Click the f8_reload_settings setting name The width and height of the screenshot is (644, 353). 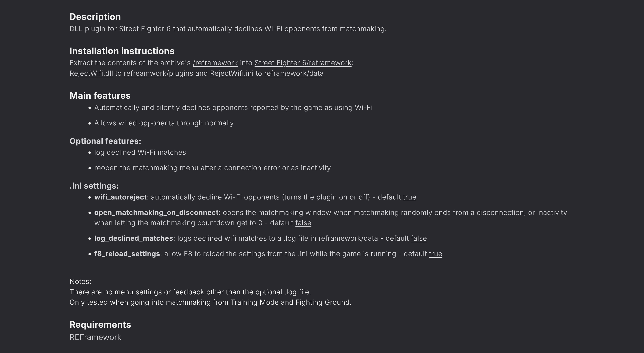(x=127, y=254)
